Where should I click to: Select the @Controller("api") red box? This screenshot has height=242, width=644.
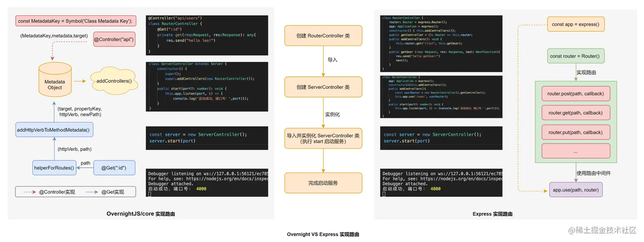coord(114,40)
